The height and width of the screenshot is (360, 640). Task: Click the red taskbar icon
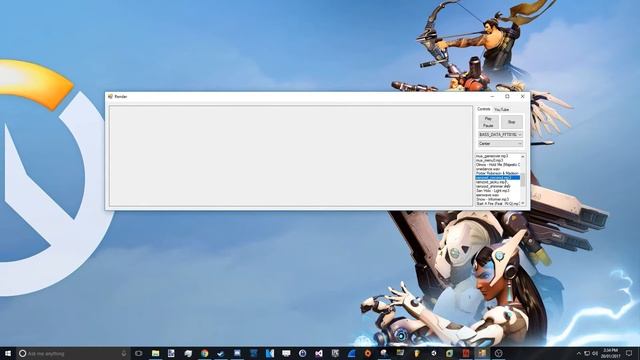click(x=466, y=353)
